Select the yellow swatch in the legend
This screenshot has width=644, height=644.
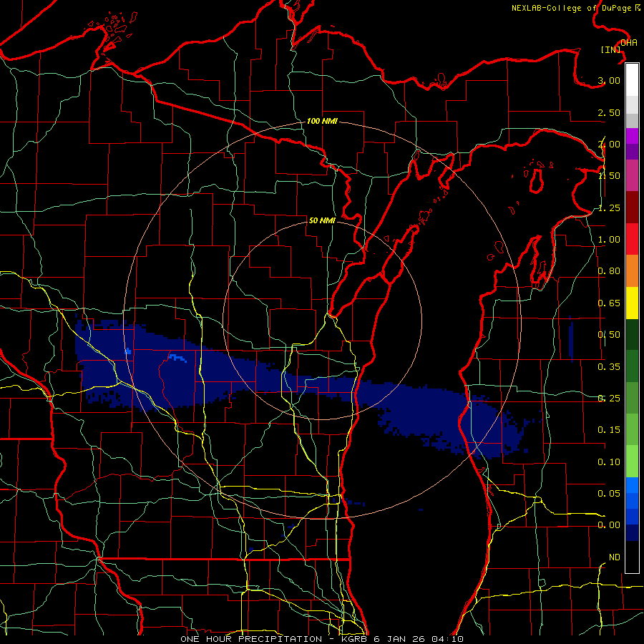click(632, 303)
